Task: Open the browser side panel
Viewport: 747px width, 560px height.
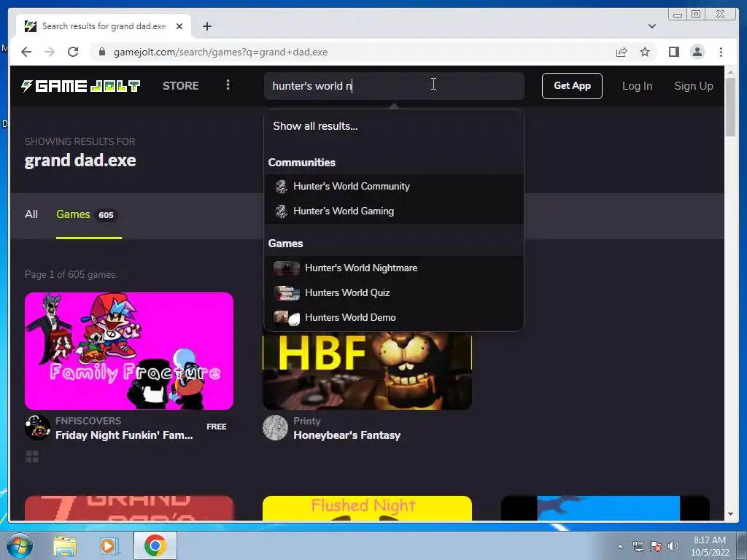Action: (x=673, y=52)
